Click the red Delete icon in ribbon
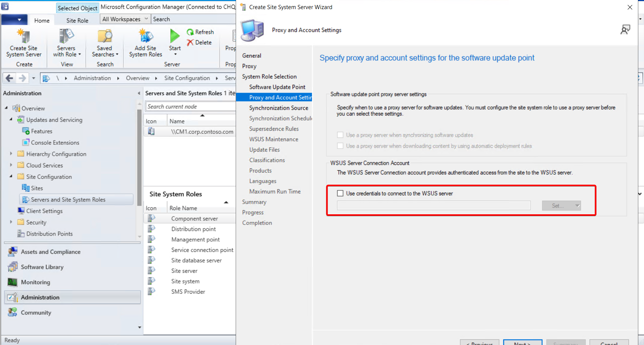The height and width of the screenshot is (345, 644). pyautogui.click(x=190, y=43)
